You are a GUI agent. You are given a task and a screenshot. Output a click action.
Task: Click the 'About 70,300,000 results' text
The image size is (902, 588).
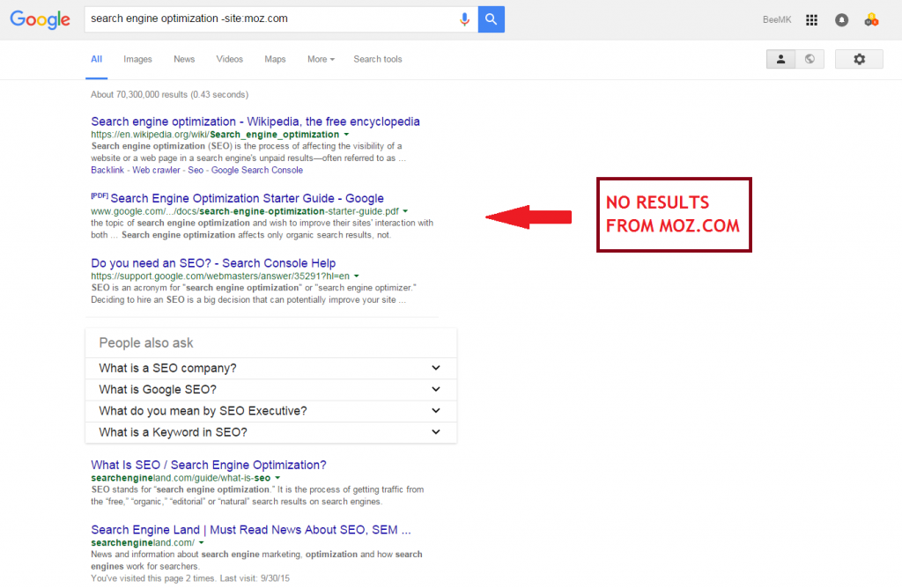coord(170,94)
